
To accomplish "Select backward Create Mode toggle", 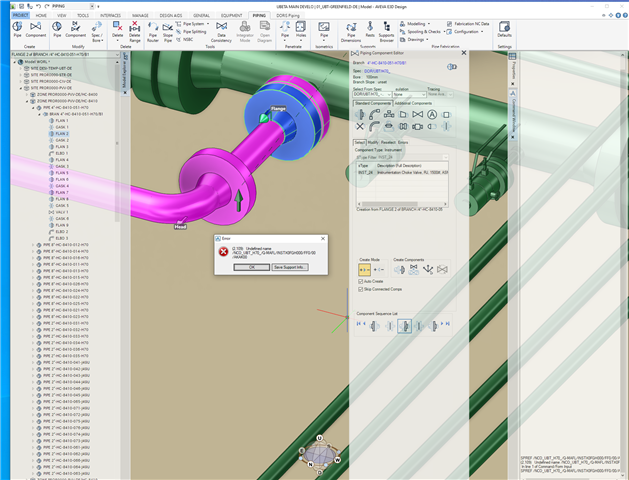I will tap(379, 270).
